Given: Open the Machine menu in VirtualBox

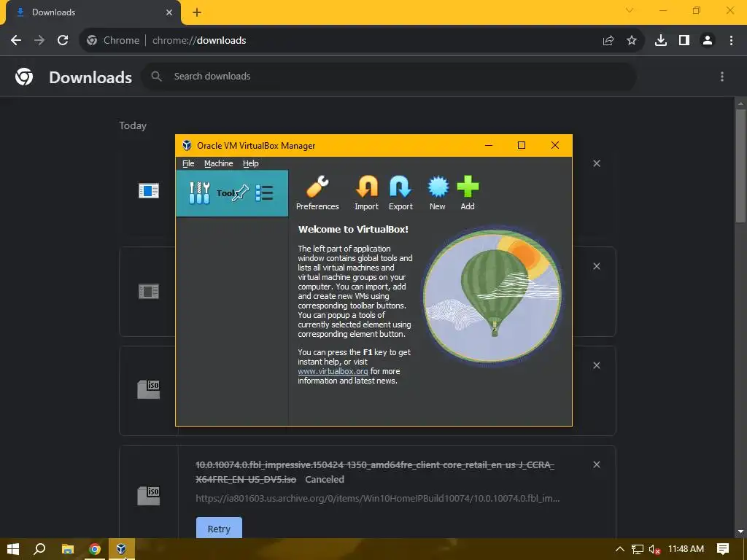Looking at the screenshot, I should pyautogui.click(x=219, y=163).
